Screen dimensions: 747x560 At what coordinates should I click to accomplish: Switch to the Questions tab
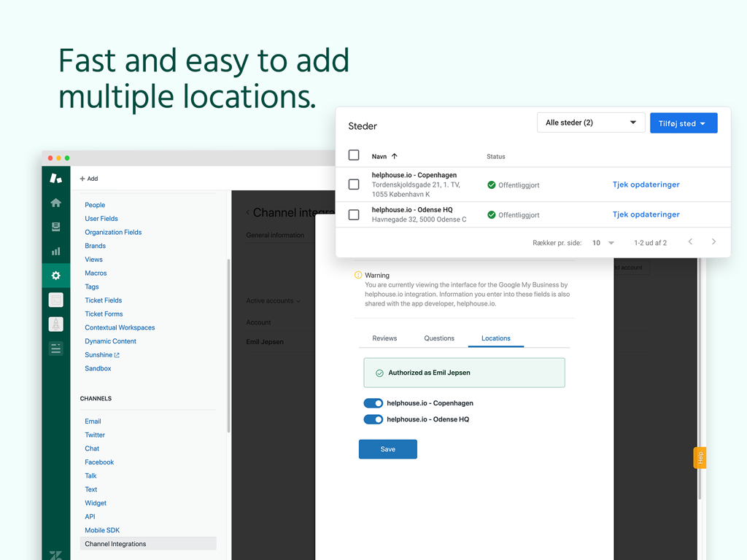pyautogui.click(x=439, y=338)
